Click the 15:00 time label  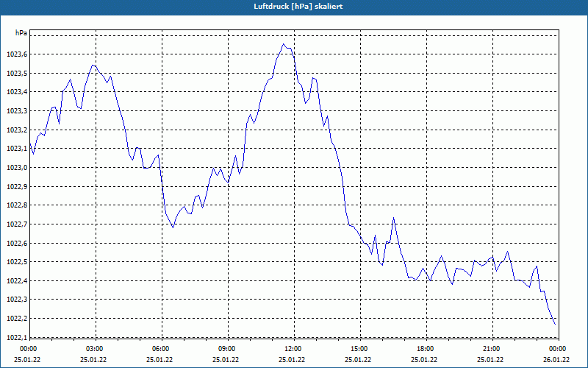coord(359,349)
